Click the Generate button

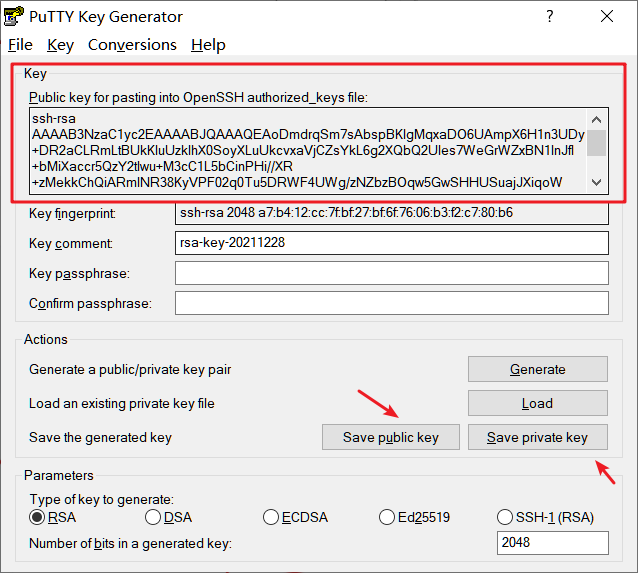click(x=537, y=369)
